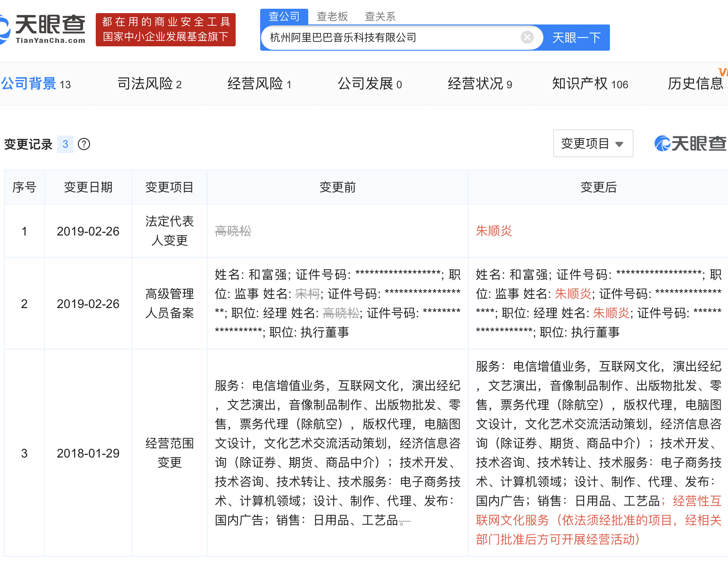Viewport: 728px width, 572px height.
Task: Open the 变更项目 filter dropdown
Action: point(593,143)
